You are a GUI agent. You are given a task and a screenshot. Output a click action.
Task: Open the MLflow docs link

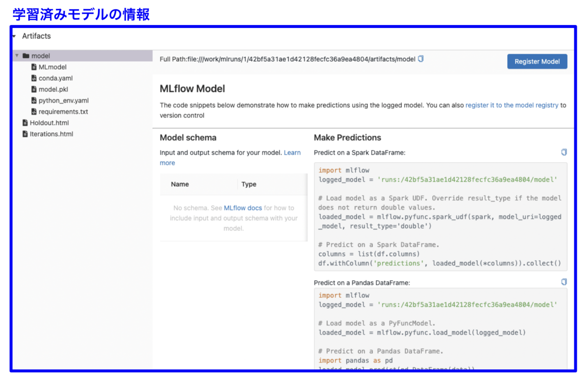tap(243, 208)
